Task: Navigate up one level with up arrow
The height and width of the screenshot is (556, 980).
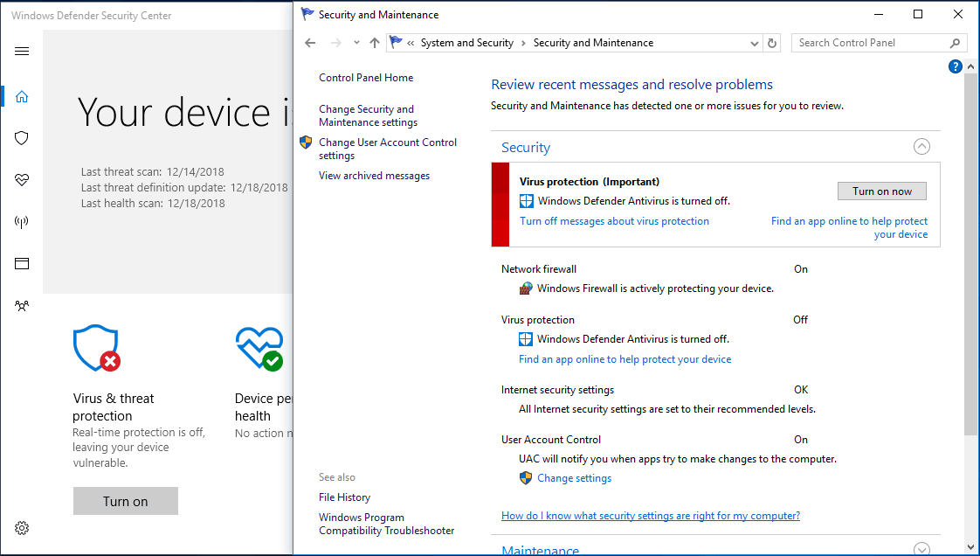Action: click(x=375, y=43)
